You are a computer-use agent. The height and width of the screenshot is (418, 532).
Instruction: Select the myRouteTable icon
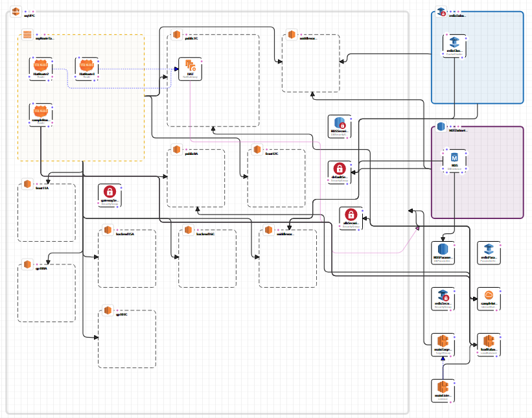[x=27, y=34]
